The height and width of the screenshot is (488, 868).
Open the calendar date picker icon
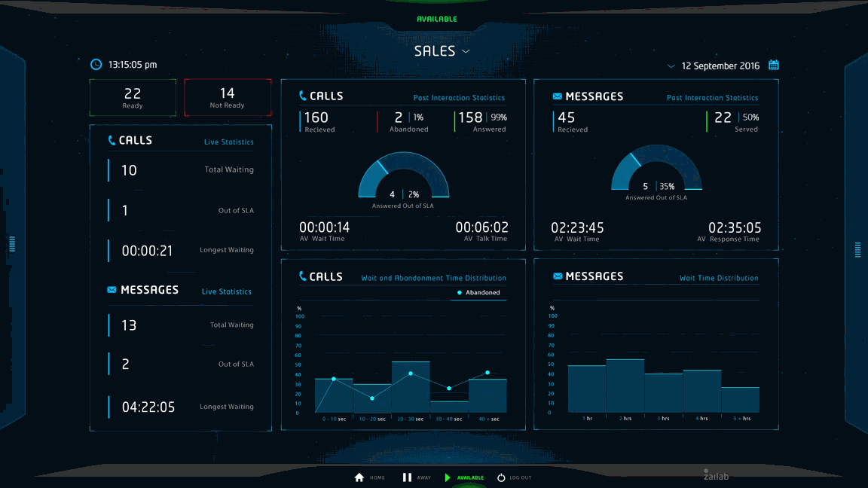(x=774, y=66)
